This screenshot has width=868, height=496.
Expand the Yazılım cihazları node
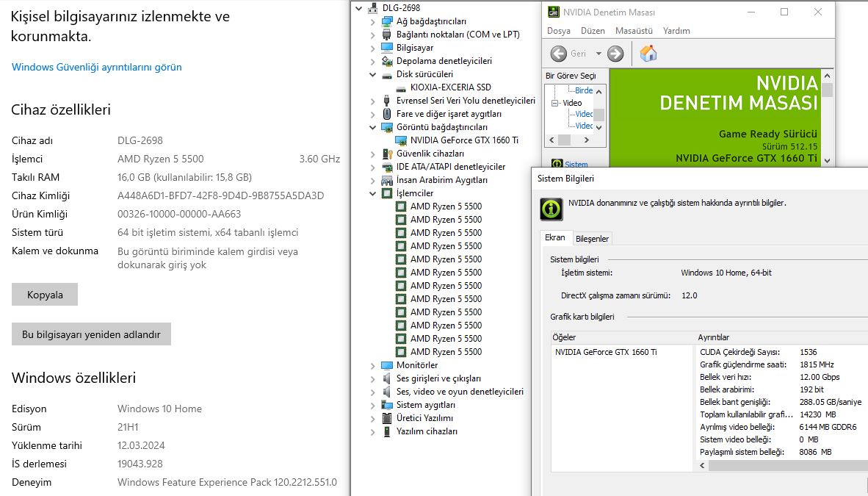tap(372, 432)
